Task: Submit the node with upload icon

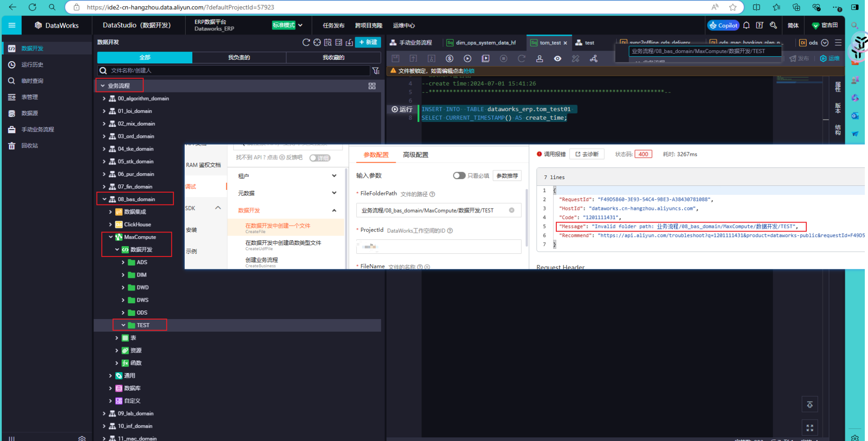Action: pos(413,58)
